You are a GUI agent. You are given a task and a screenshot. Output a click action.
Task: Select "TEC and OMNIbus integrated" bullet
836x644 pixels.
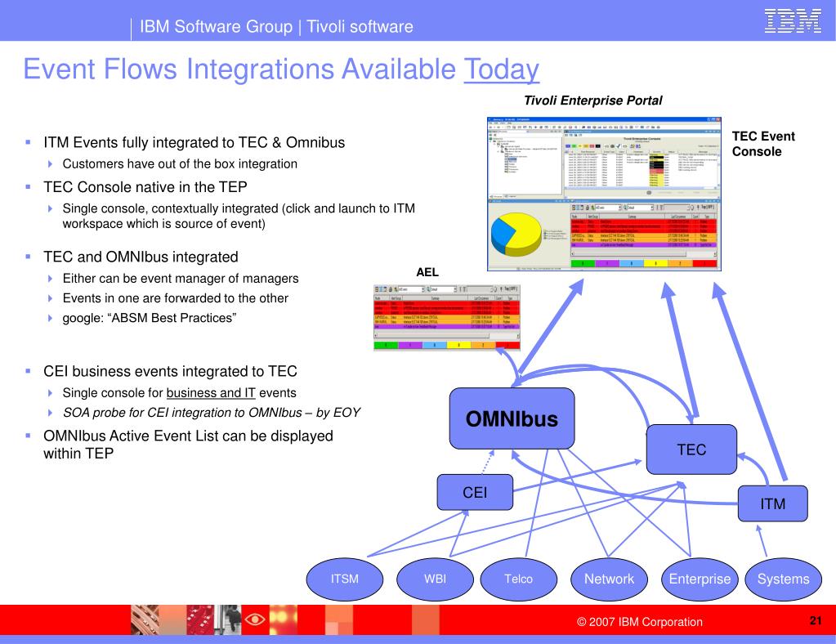click(141, 257)
